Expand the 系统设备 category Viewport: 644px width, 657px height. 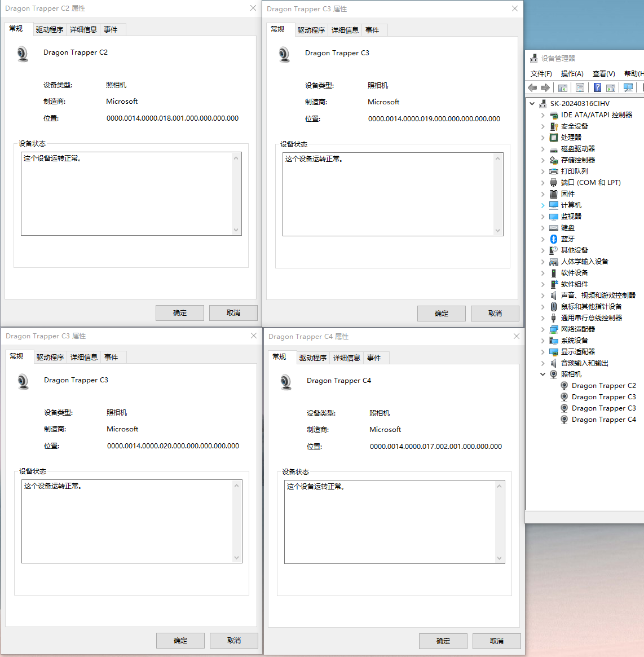click(542, 341)
